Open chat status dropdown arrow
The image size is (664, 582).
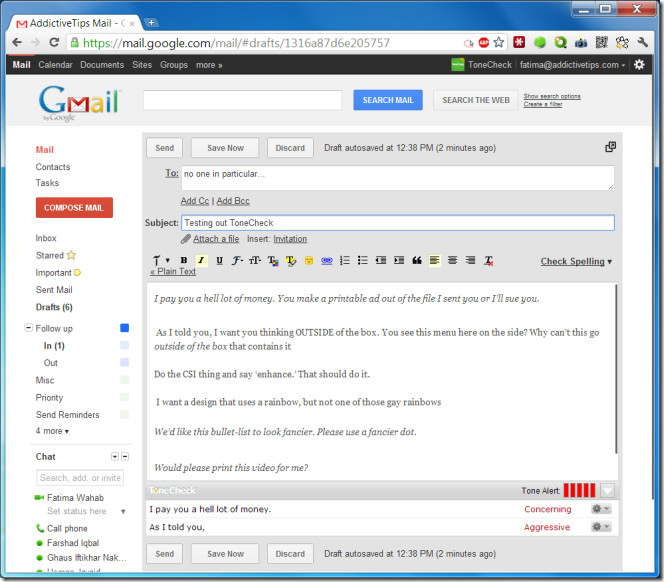(x=123, y=511)
